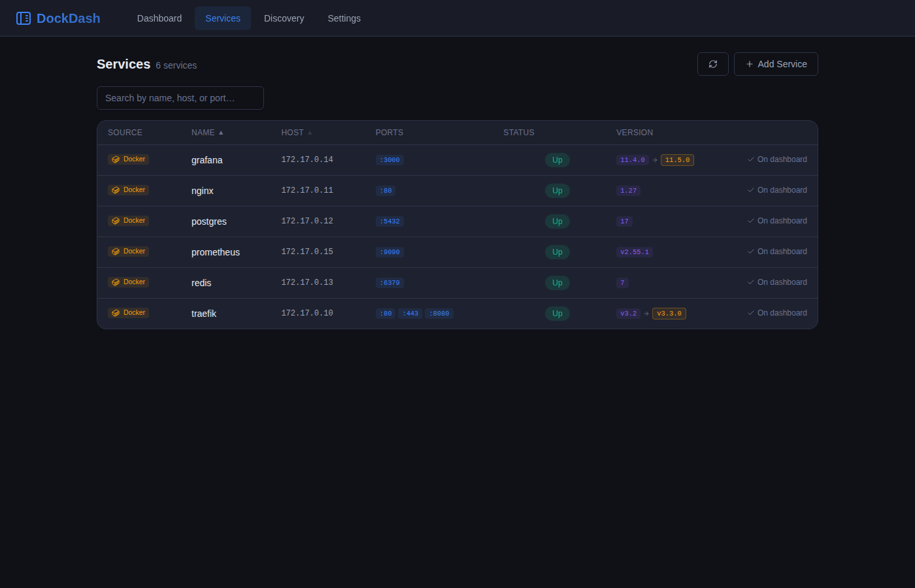Image resolution: width=915 pixels, height=588 pixels.
Task: Click the plus icon in Add Service
Action: (750, 64)
